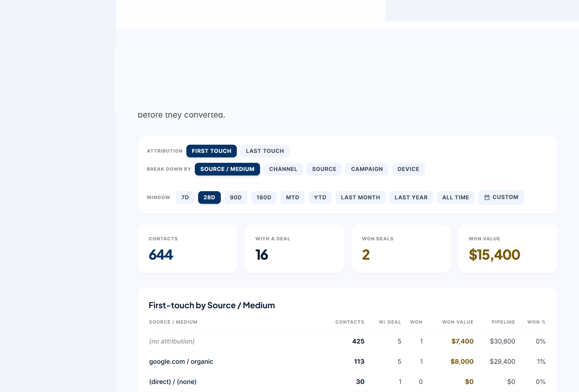This screenshot has height=392, width=579.
Task: Set window to 28D
Action: pos(209,197)
